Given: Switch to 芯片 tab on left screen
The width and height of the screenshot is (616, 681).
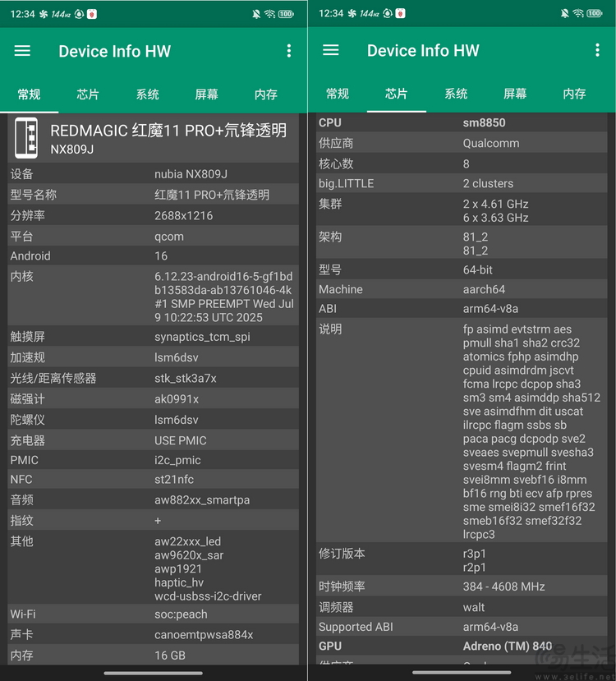Looking at the screenshot, I should (x=88, y=94).
